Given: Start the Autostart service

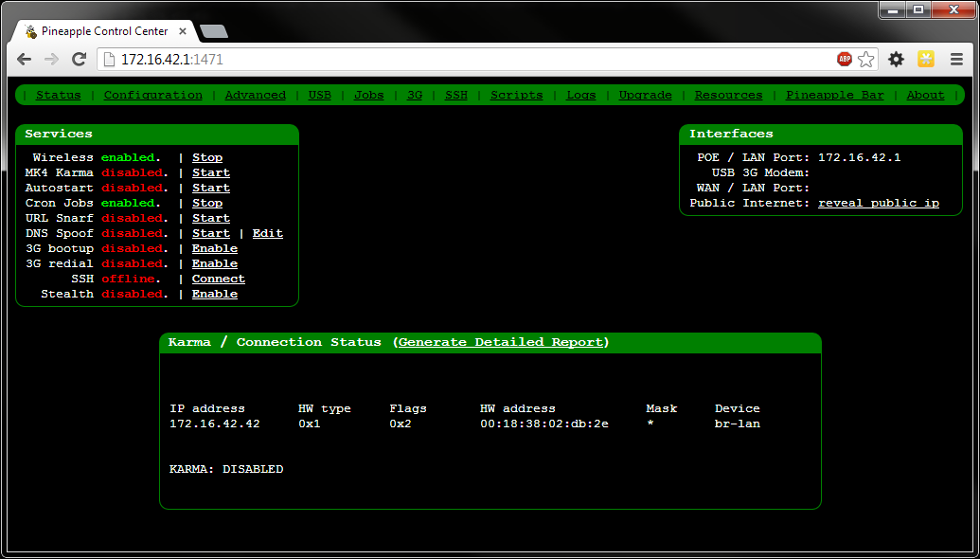Looking at the screenshot, I should point(210,188).
